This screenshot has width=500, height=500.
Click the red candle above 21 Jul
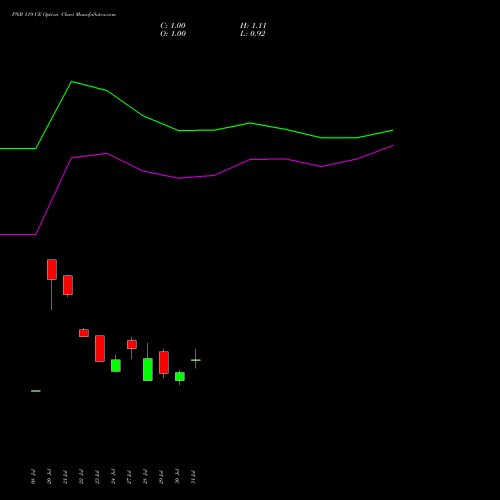(x=68, y=285)
